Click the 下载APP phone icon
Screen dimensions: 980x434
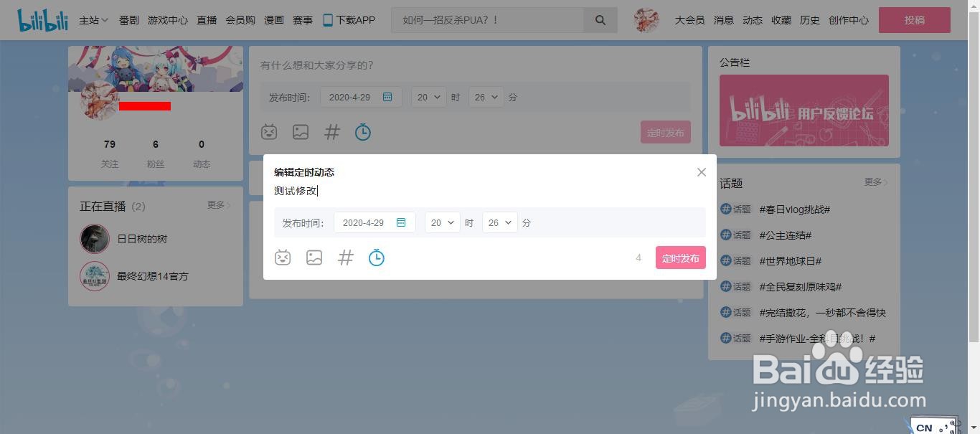click(327, 20)
